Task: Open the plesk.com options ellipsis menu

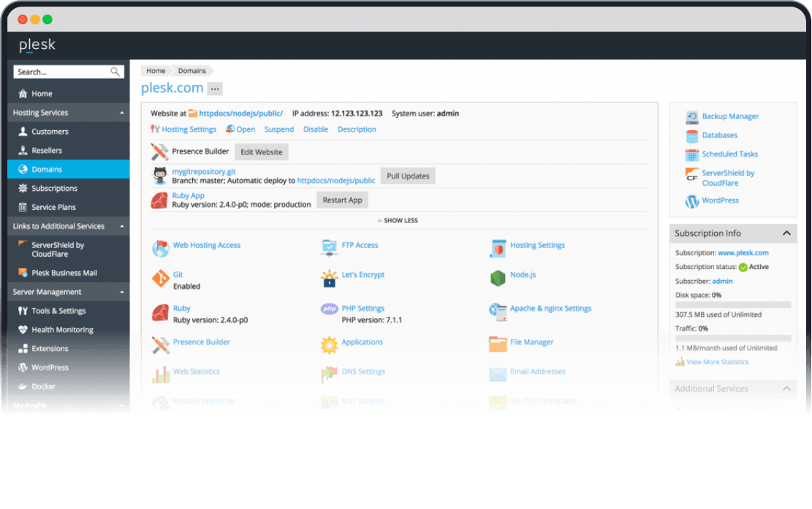Action: [214, 89]
